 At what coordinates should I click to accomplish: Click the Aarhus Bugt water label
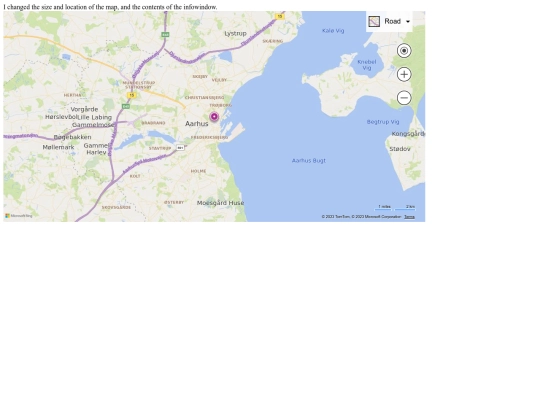pyautogui.click(x=309, y=160)
